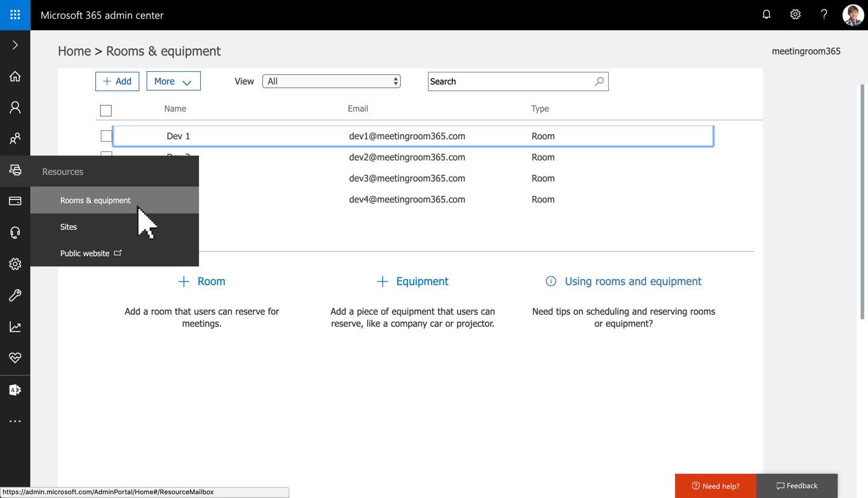Expand the left navigation pane

(x=15, y=45)
